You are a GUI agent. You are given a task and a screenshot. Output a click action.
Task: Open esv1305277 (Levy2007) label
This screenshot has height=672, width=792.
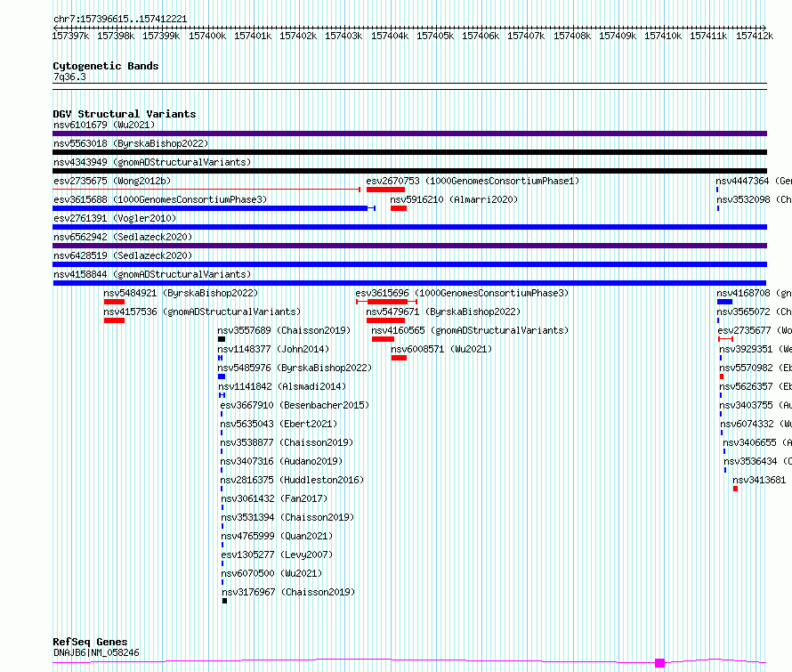point(278,555)
